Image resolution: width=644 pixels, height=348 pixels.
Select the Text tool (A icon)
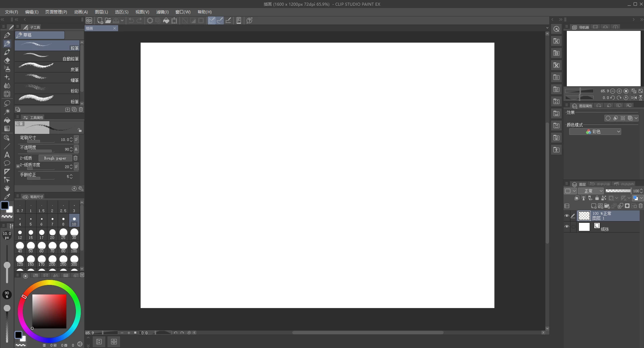(7, 155)
